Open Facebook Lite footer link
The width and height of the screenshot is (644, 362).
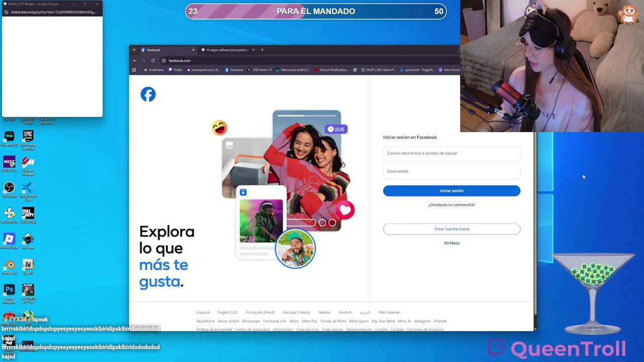pos(275,321)
